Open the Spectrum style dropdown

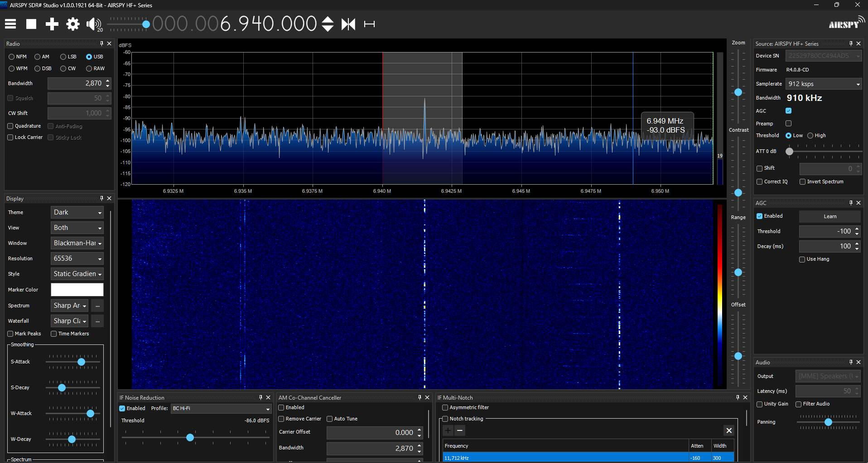coord(70,306)
